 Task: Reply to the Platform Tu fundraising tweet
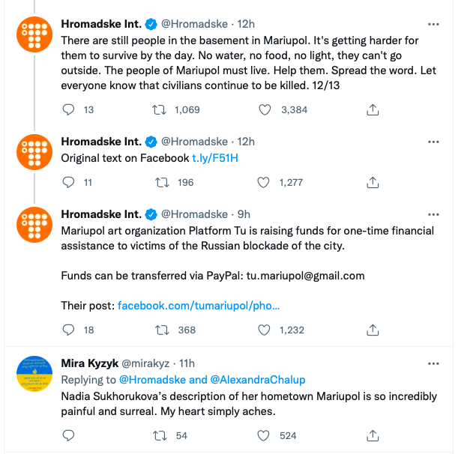coord(69,330)
